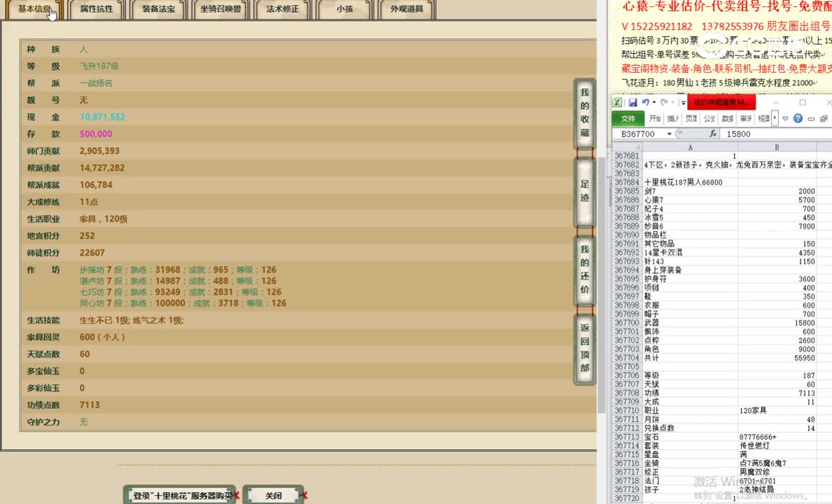Open the Name Box dropdown showing B367700
This screenshot has width=832, height=504.
click(670, 133)
